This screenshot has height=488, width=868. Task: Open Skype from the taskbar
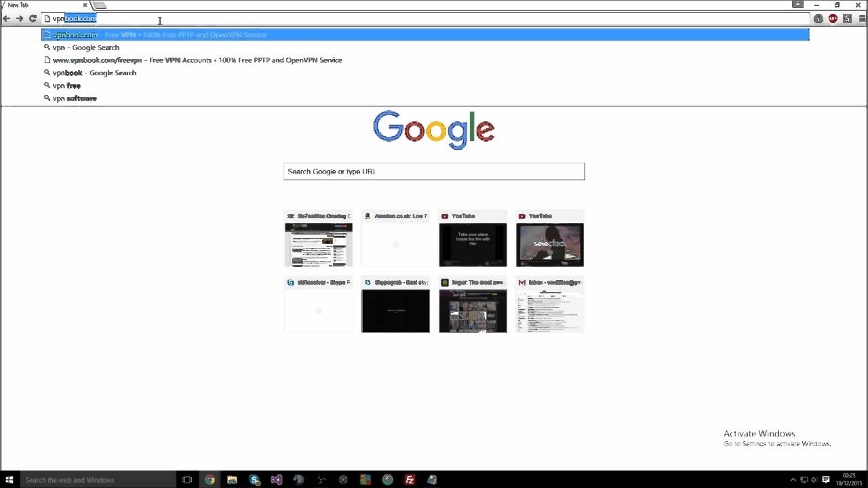pos(254,480)
